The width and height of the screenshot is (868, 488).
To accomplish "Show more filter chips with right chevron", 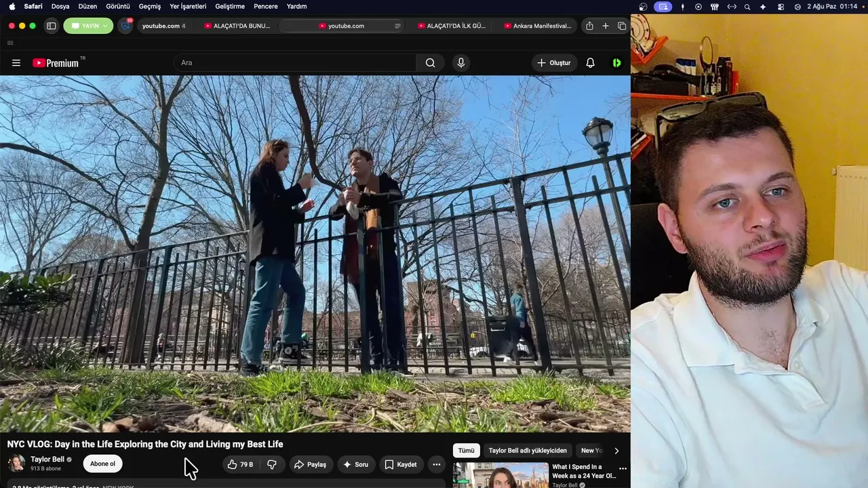I will 616,451.
